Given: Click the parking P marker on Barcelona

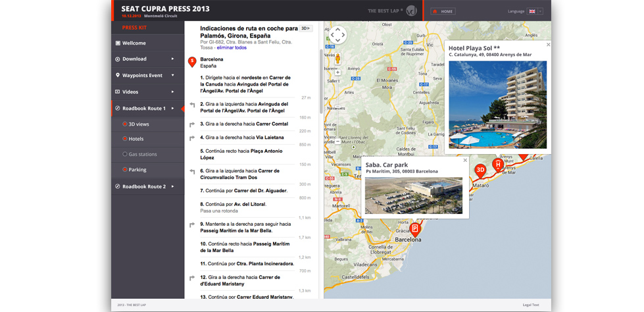Looking at the screenshot, I should pyautogui.click(x=415, y=228).
